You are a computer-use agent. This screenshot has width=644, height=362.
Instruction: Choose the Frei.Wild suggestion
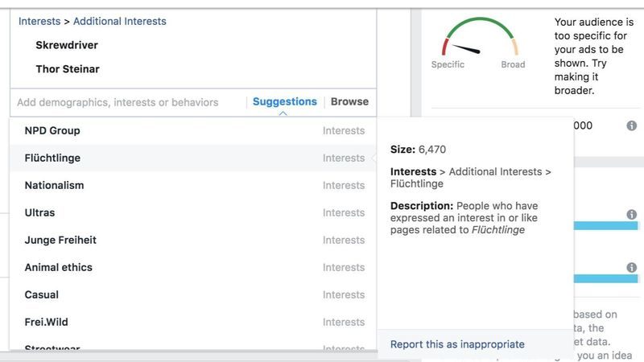pyautogui.click(x=193, y=323)
